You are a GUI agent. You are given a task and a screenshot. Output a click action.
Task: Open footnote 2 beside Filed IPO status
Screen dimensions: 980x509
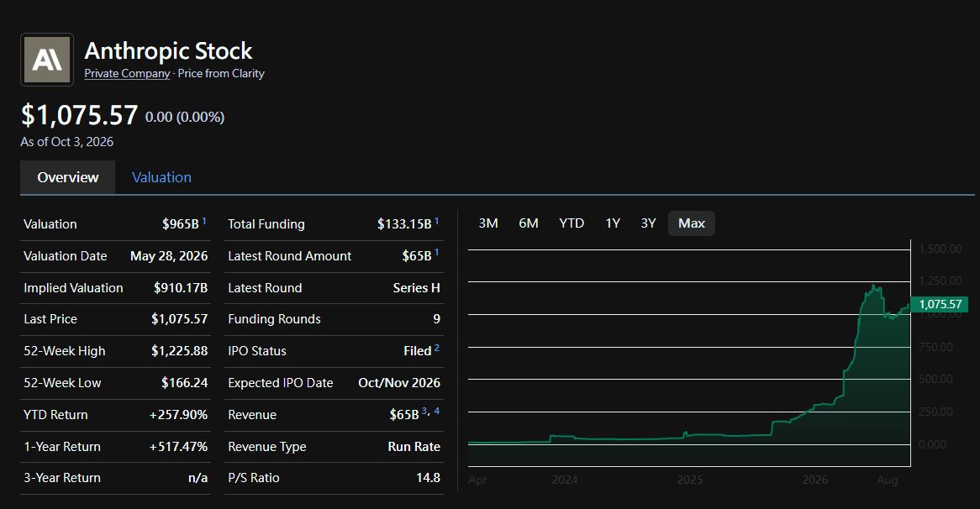tap(437, 347)
